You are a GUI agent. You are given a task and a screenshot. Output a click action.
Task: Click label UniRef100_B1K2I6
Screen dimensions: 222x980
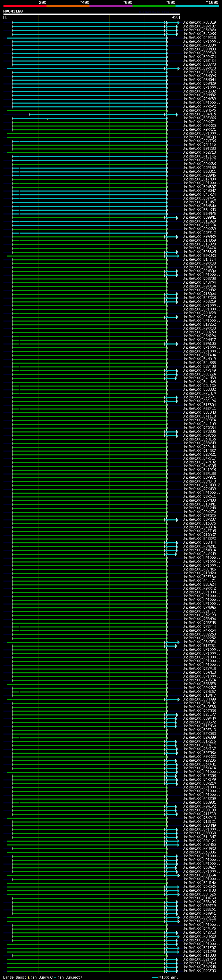(x=199, y=741)
